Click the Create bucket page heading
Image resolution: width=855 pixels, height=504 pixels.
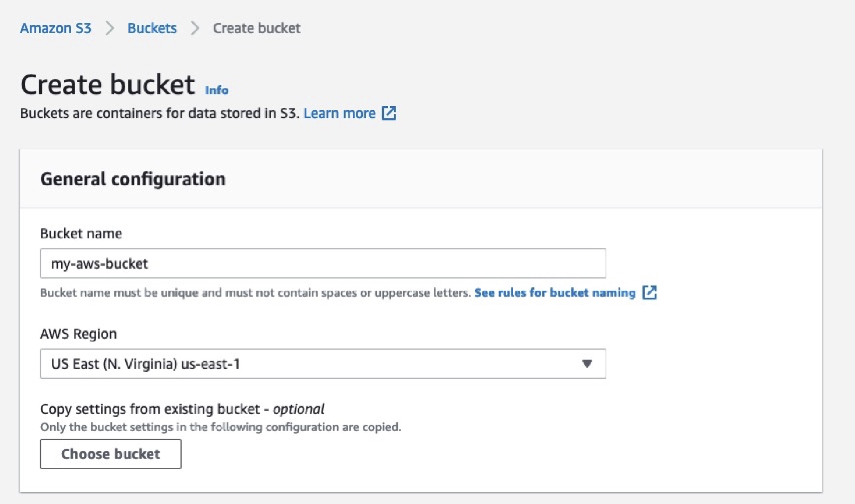click(108, 84)
